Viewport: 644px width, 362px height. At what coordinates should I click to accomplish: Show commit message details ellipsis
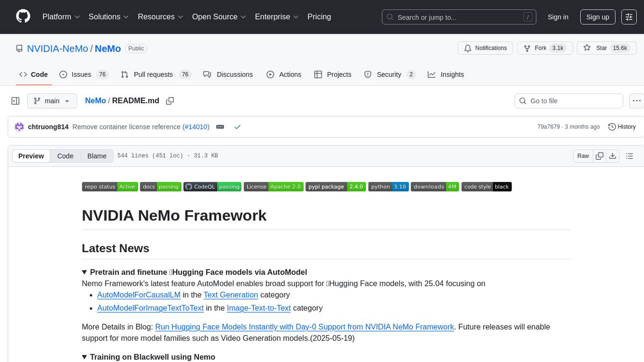click(220, 127)
